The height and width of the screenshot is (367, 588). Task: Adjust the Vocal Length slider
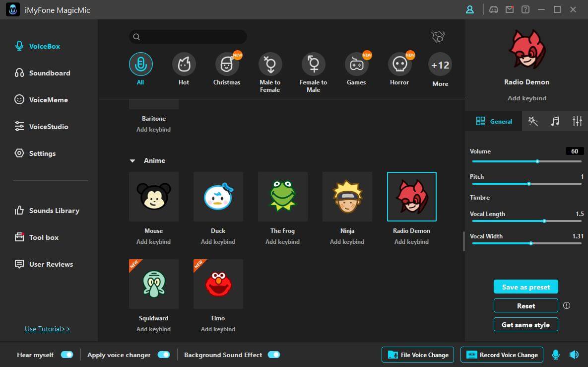[x=526, y=221]
